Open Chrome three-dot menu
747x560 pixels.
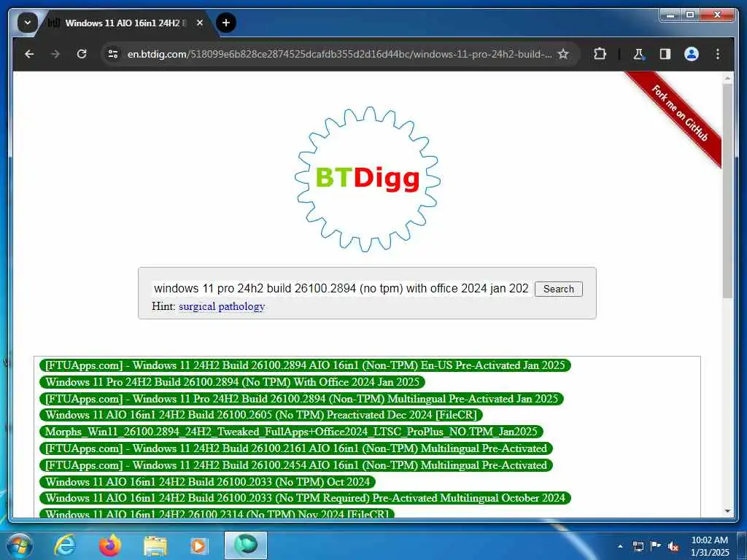point(718,54)
